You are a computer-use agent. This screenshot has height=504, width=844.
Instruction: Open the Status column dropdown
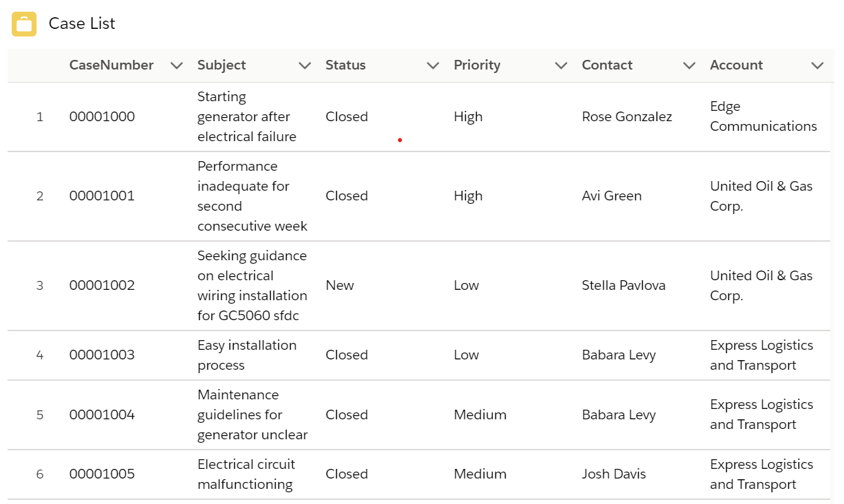(x=433, y=65)
